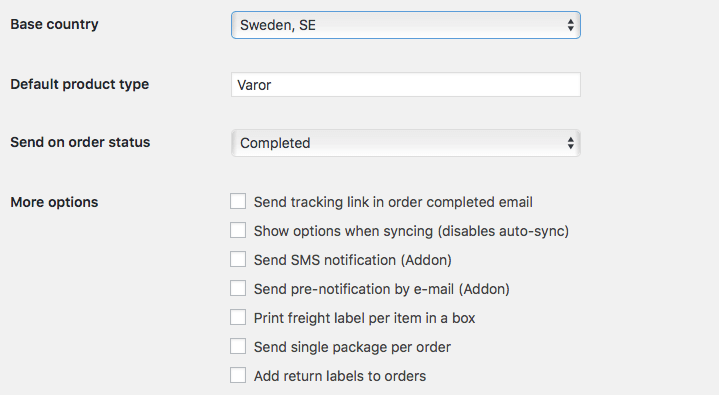
Task: Click the 'Send on order status' label
Action: 80,142
